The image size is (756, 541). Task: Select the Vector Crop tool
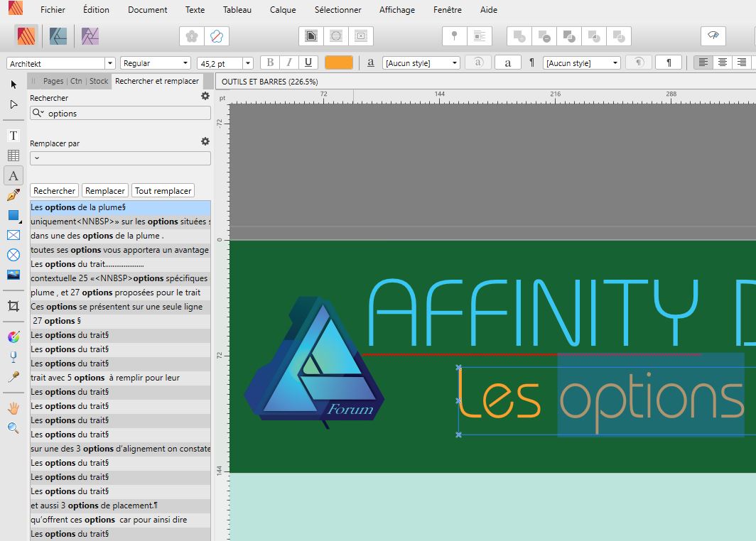pos(13,306)
